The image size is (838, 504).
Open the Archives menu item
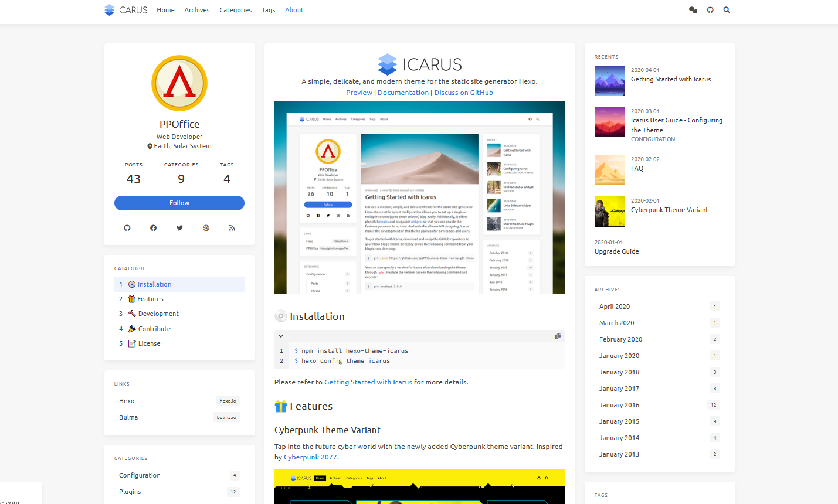point(196,10)
